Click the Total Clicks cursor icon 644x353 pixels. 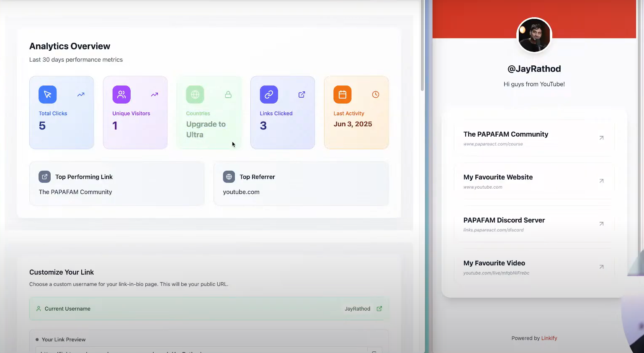tap(48, 95)
